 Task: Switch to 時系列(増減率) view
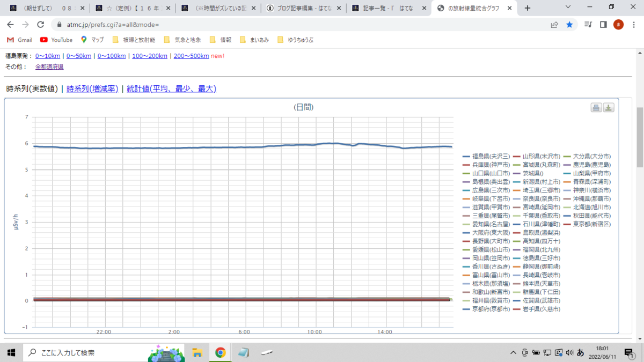(x=92, y=89)
